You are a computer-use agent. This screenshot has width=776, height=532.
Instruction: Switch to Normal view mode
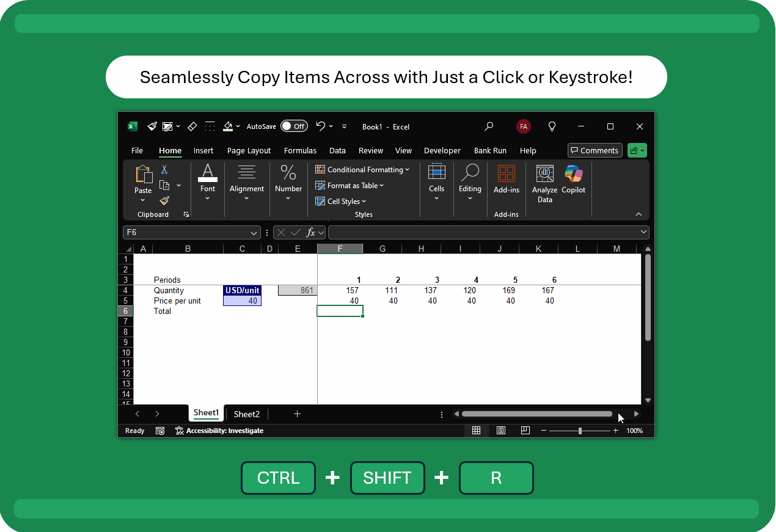[x=476, y=431]
